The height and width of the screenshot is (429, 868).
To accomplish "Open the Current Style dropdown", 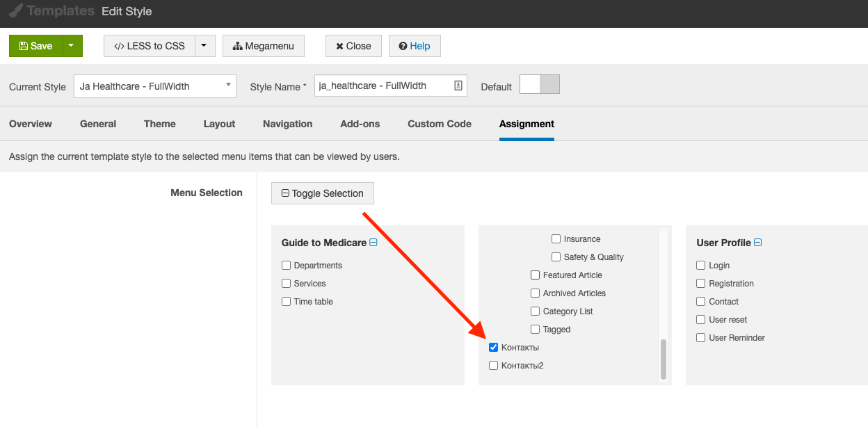I will [x=154, y=86].
